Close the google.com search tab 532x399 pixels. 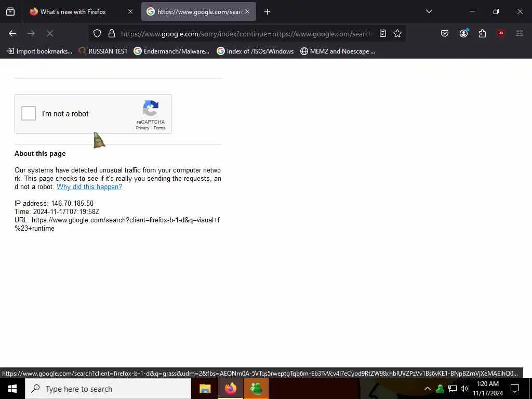pyautogui.click(x=248, y=12)
